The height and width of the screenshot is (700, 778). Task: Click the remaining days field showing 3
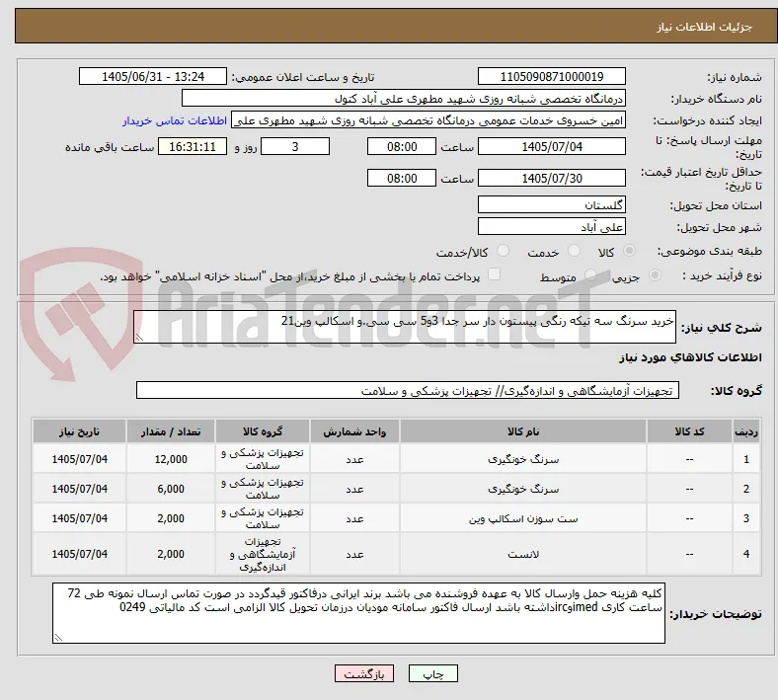pyautogui.click(x=295, y=146)
